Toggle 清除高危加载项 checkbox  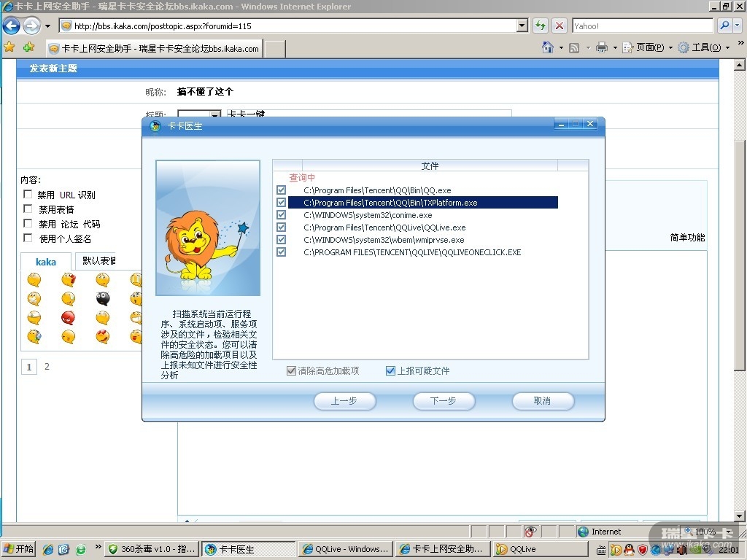pos(291,370)
